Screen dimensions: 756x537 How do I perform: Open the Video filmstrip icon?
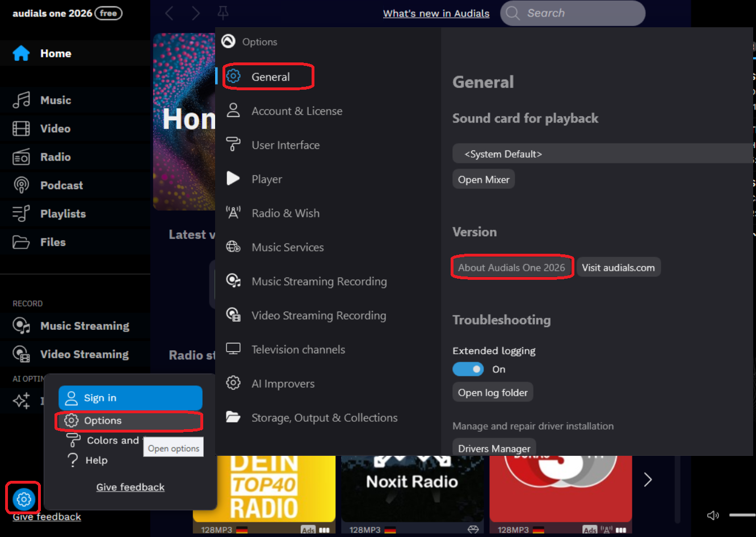tap(21, 129)
